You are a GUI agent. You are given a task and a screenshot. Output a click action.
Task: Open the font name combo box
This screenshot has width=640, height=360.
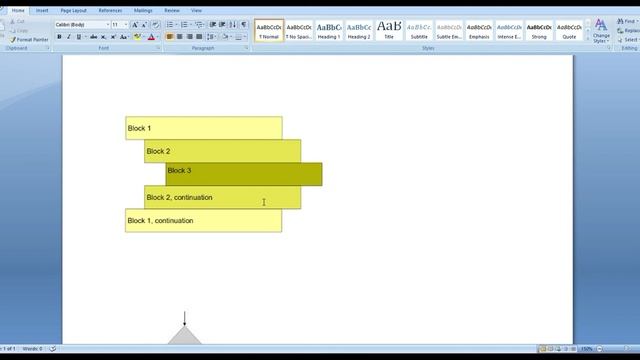click(x=82, y=24)
